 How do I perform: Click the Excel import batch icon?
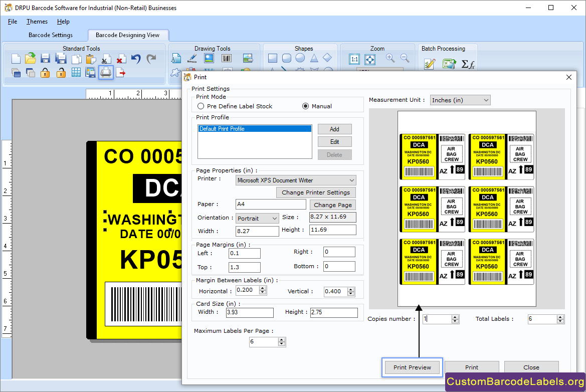tap(449, 64)
